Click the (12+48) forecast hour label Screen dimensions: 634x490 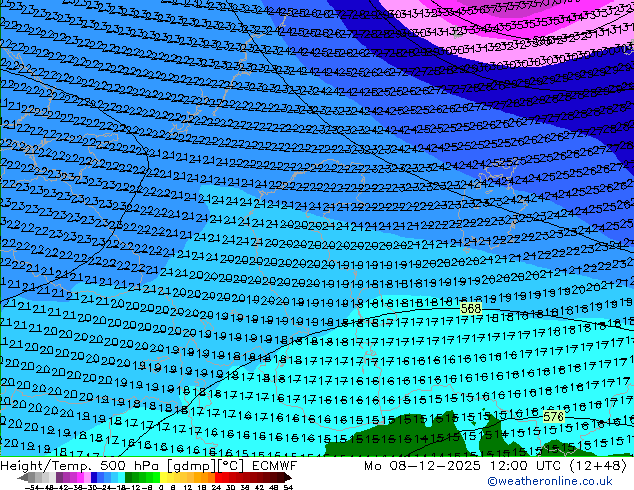[598, 466]
